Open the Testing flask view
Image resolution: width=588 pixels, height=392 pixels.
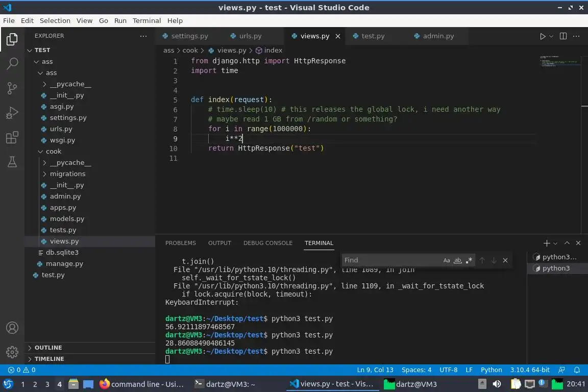click(x=12, y=162)
